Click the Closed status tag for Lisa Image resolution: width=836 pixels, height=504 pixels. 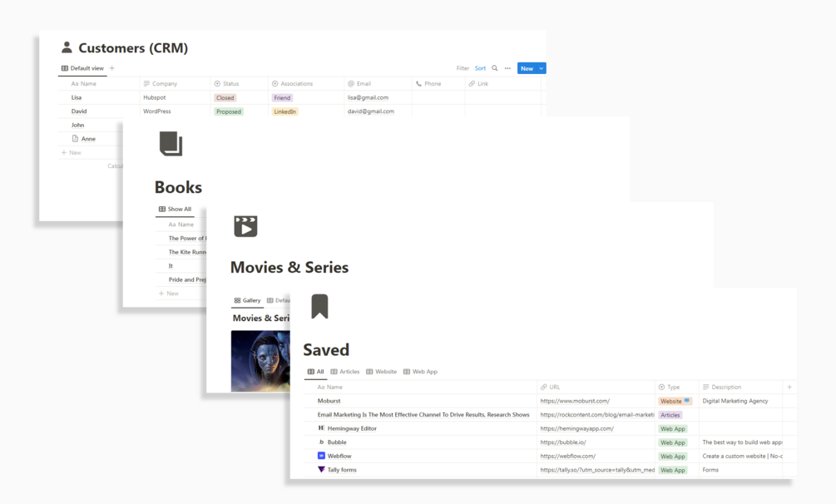click(225, 97)
